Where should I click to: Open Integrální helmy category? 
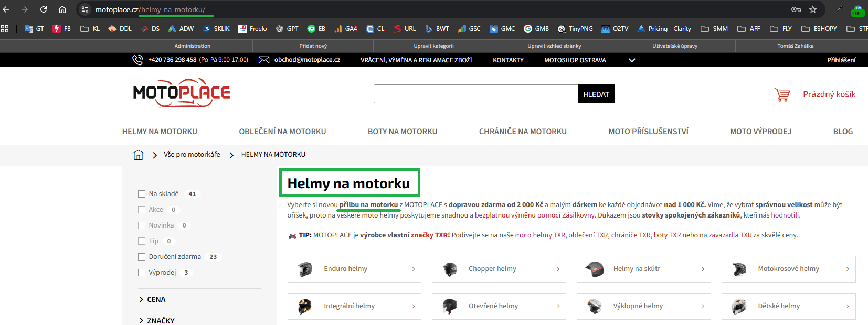[354, 306]
